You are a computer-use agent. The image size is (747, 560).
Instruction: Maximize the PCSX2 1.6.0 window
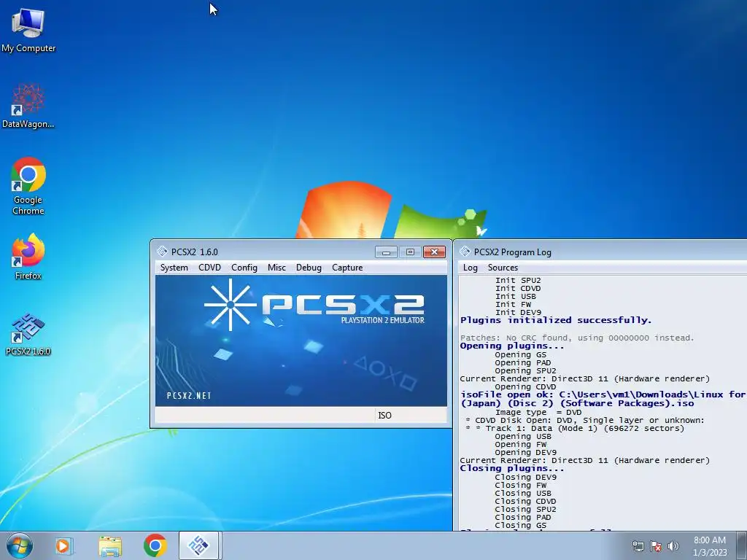coord(410,252)
